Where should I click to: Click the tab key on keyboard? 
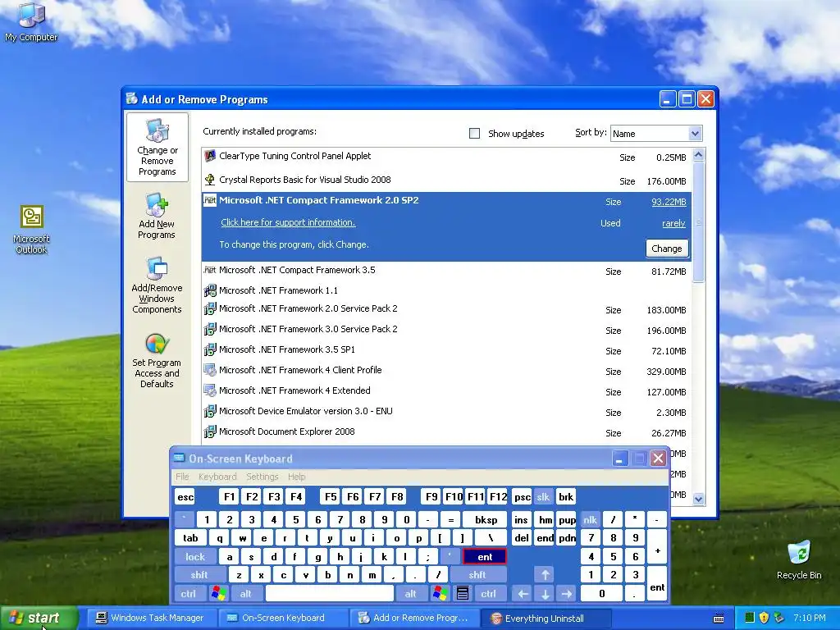pos(190,538)
